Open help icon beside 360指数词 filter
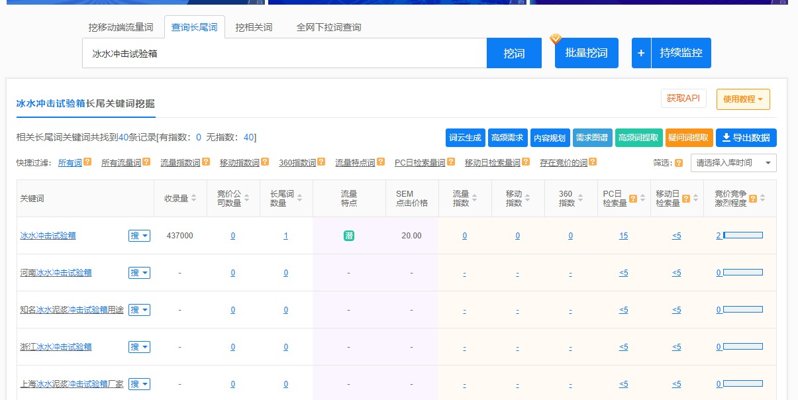Viewport: 798px width, 400px height. tap(321, 162)
